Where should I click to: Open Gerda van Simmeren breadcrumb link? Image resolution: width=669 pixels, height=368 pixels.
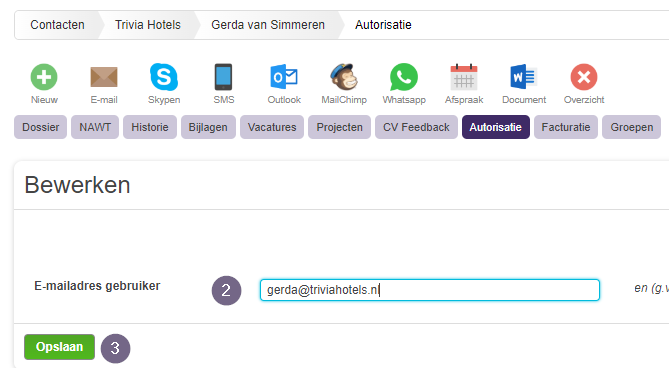[x=268, y=25]
